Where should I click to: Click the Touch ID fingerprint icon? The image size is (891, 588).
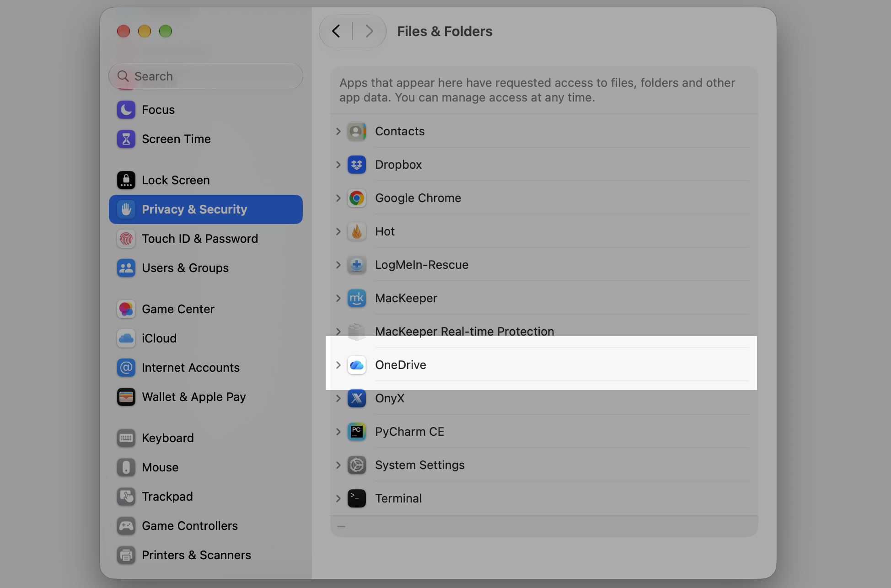(126, 239)
